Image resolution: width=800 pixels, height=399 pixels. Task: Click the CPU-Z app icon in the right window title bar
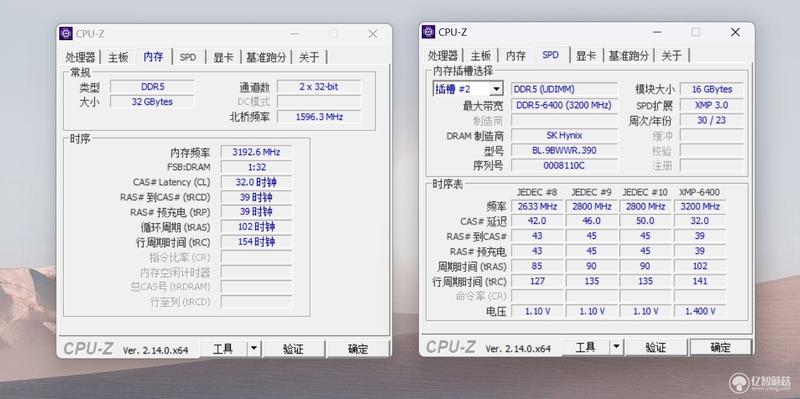click(429, 32)
